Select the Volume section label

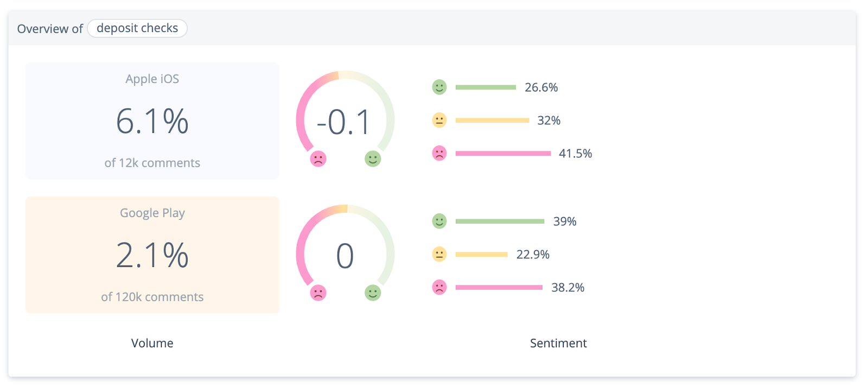[152, 342]
